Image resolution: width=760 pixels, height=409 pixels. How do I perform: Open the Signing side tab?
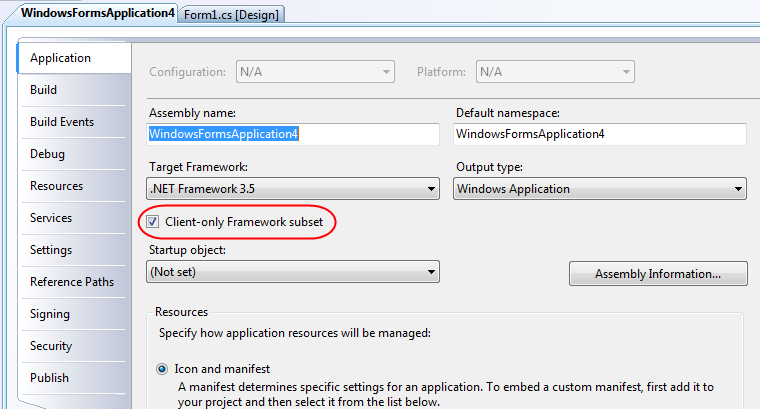click(74, 314)
